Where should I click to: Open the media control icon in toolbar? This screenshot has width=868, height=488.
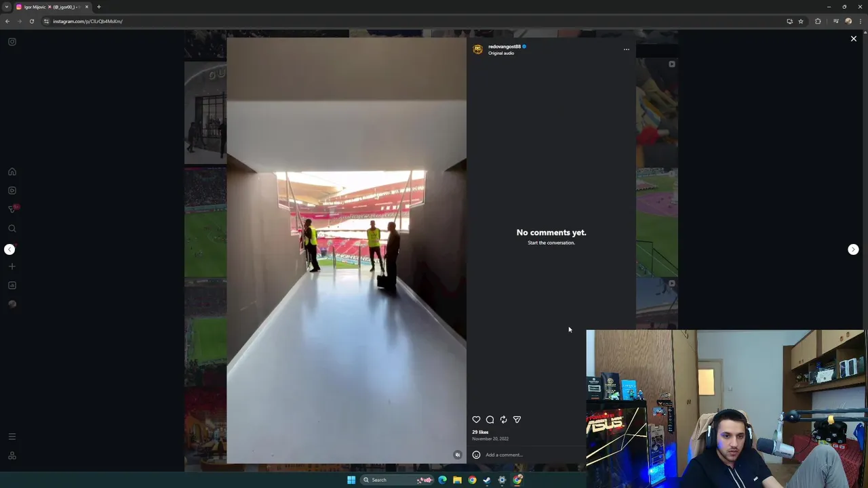pos(835,21)
